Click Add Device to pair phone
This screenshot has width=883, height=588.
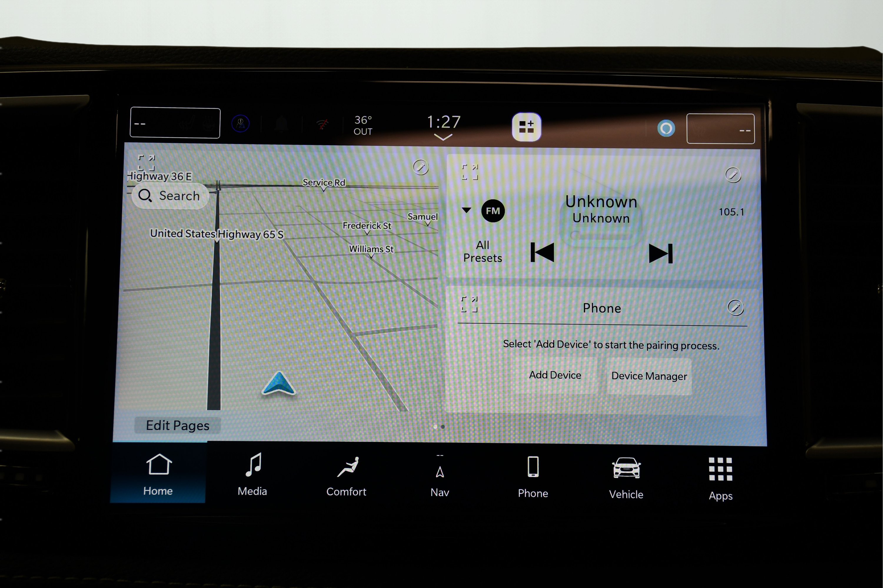click(x=553, y=375)
